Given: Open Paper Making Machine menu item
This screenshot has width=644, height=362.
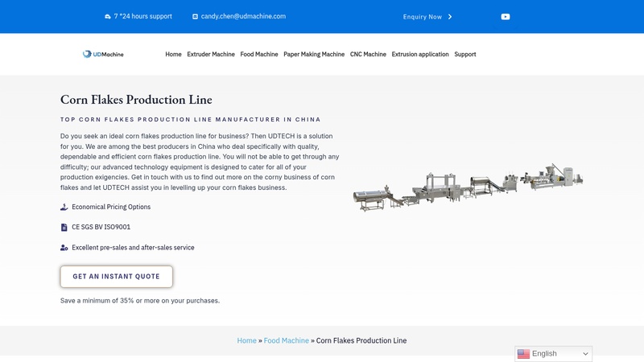Looking at the screenshot, I should click(314, 54).
